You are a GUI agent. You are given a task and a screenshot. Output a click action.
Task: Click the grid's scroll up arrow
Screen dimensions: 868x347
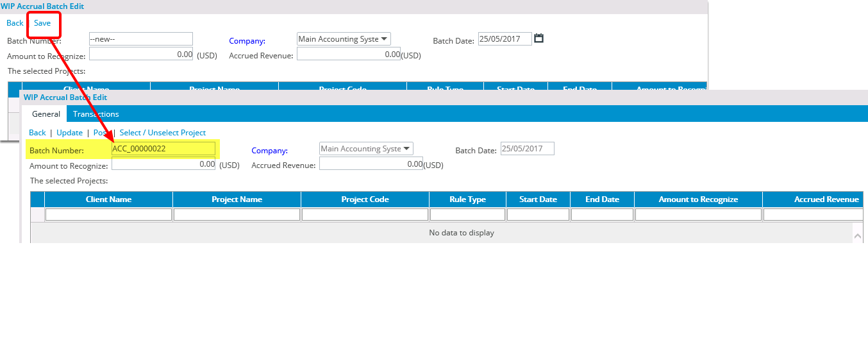858,237
